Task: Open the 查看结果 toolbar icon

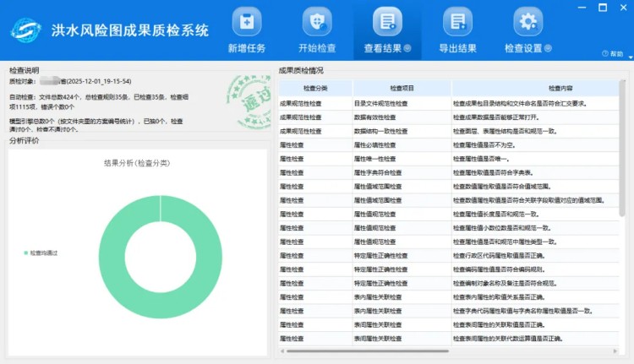Action: 387,21
